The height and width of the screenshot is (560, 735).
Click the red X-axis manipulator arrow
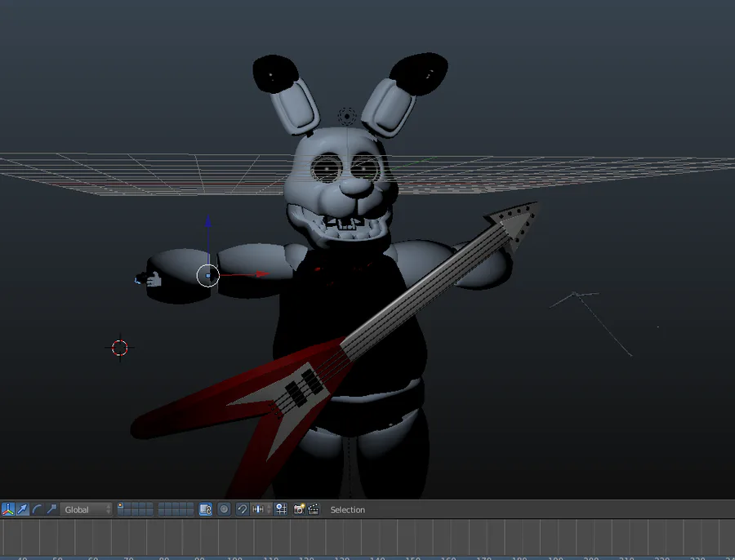point(262,274)
